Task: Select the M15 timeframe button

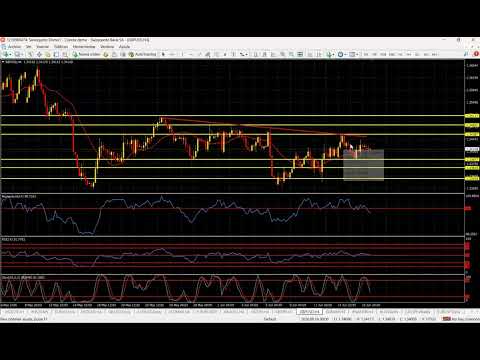Action: coord(383,54)
